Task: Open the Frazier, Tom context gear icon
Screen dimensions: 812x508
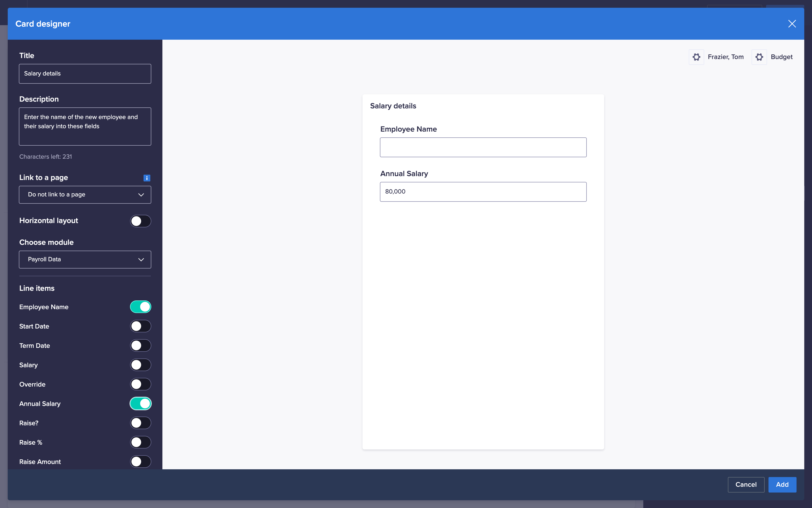Action: [696, 57]
